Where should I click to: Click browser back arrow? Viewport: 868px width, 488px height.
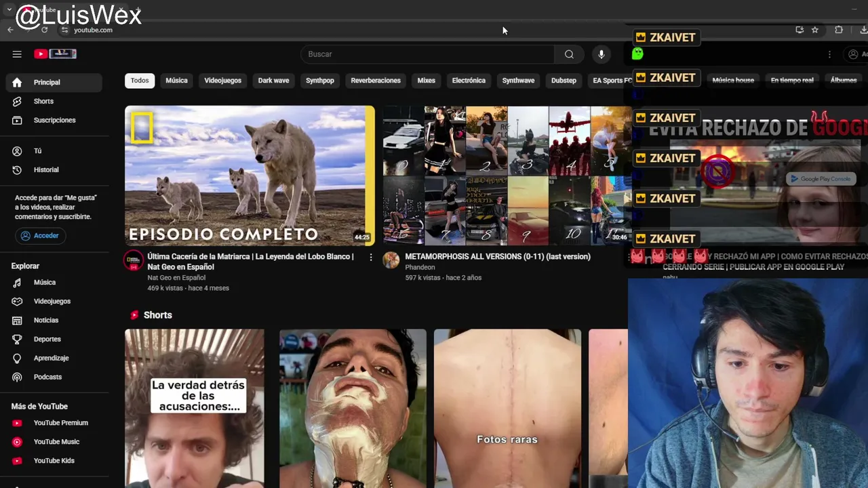pos(10,30)
